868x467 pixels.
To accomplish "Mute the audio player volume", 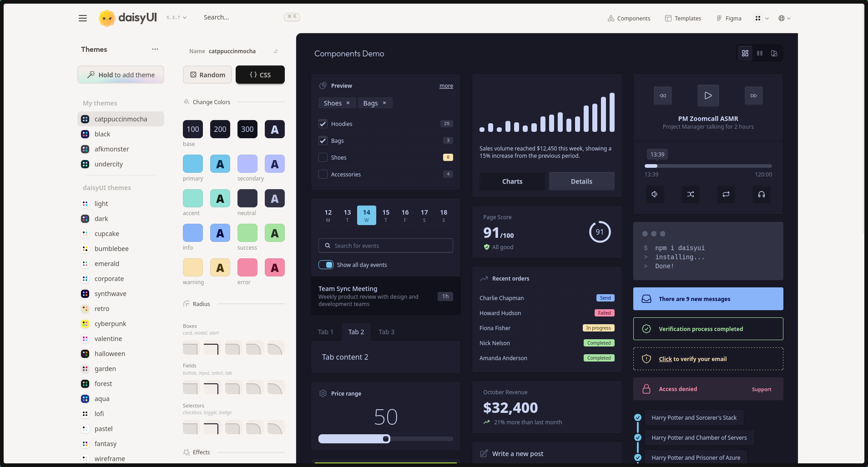I will click(x=655, y=194).
